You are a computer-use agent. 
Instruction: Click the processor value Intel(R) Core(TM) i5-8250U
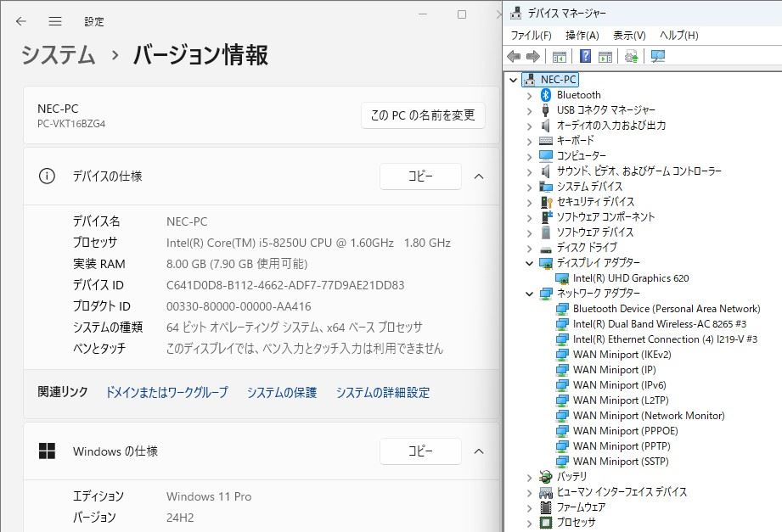point(308,243)
